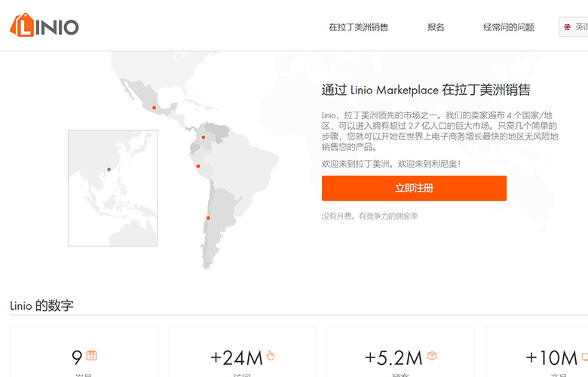Image resolution: width=588 pixels, height=377 pixels.
Task: Click the calendar icon next to 9
Action: [91, 355]
